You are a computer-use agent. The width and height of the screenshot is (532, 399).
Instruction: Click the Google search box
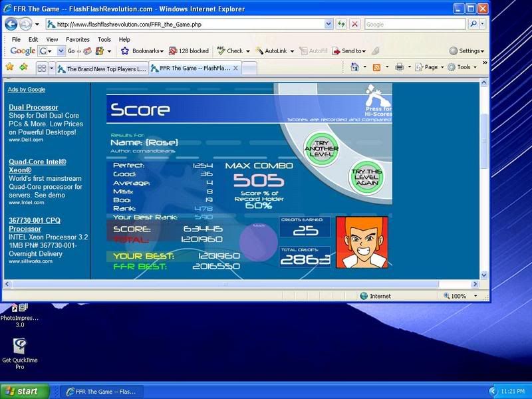pyautogui.click(x=415, y=25)
